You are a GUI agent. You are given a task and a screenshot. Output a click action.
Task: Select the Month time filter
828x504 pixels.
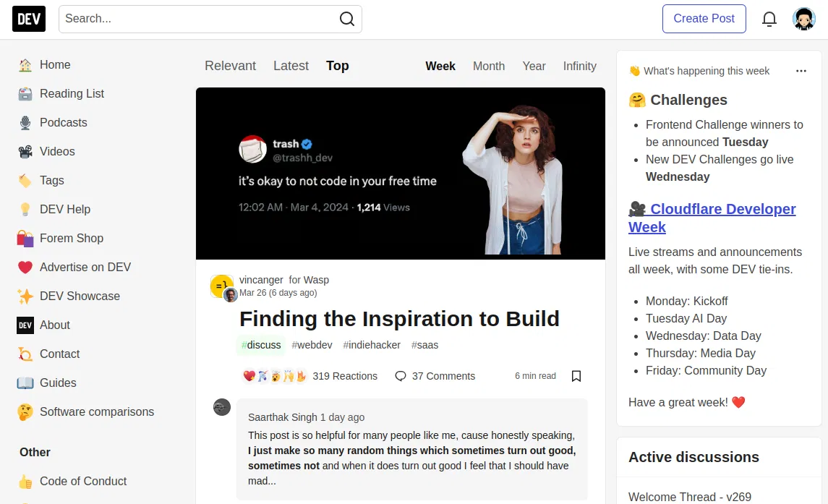coord(489,66)
